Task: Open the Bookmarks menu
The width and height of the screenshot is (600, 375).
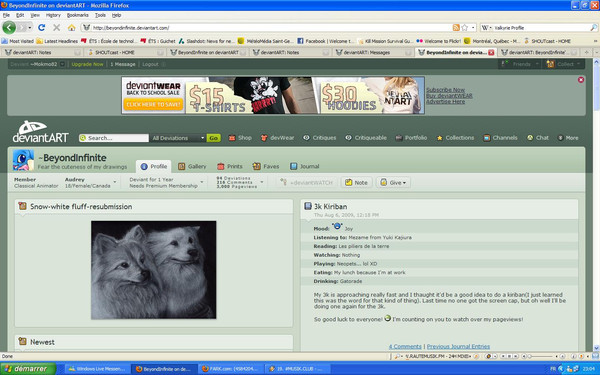Action: (x=78, y=15)
